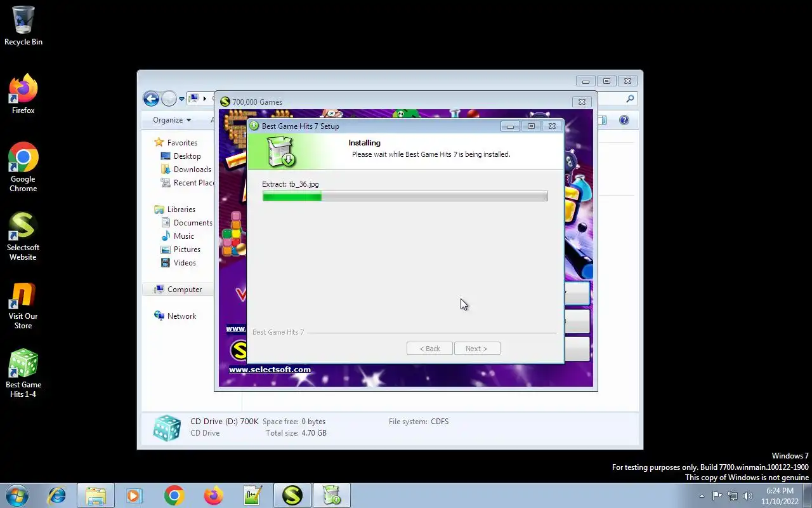Click the installation progress bar
Viewport: 812px width, 508px height.
(405, 196)
